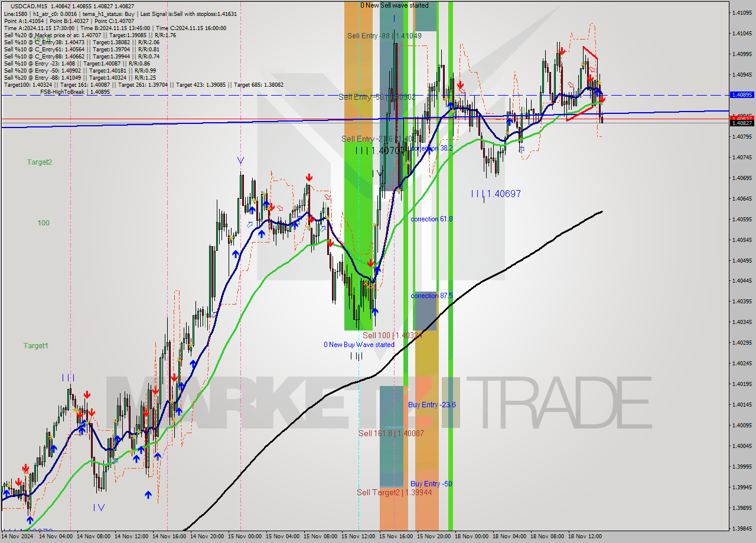Click the '15 Nov 20:00' time axis label
Viewport: 756px width, 543px height.
click(x=434, y=537)
